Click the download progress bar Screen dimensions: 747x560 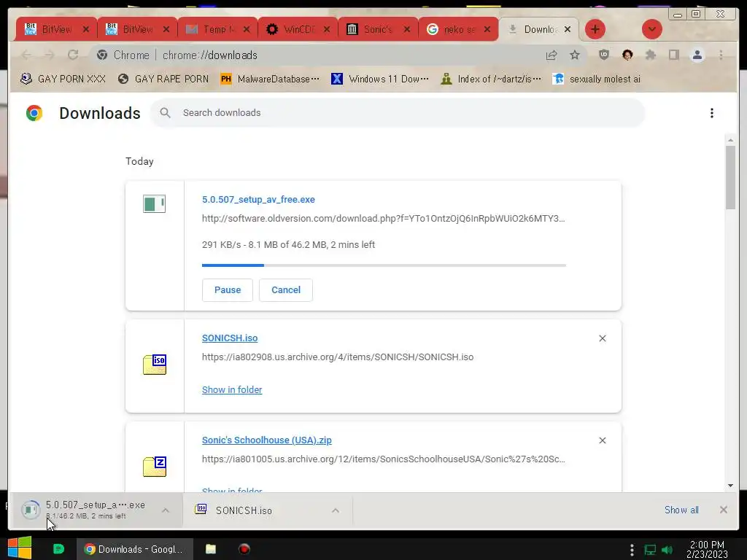384,265
